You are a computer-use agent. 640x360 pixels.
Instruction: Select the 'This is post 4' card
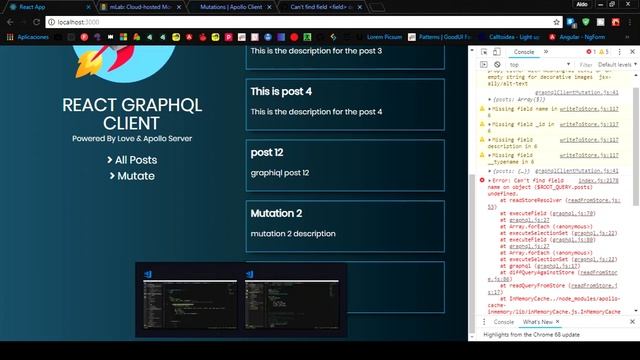point(345,104)
